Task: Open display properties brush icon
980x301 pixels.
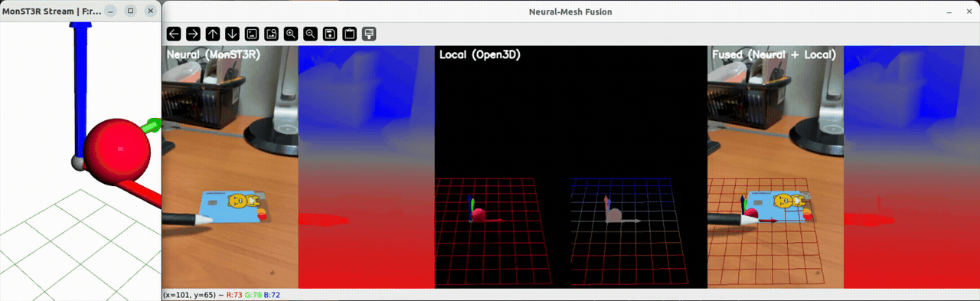Action: (x=369, y=34)
